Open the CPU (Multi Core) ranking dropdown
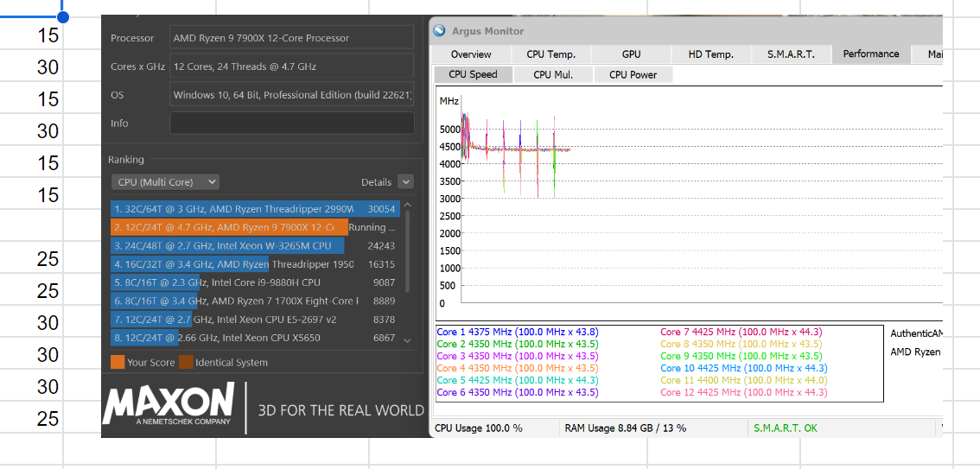Image resolution: width=980 pixels, height=469 pixels. (165, 182)
